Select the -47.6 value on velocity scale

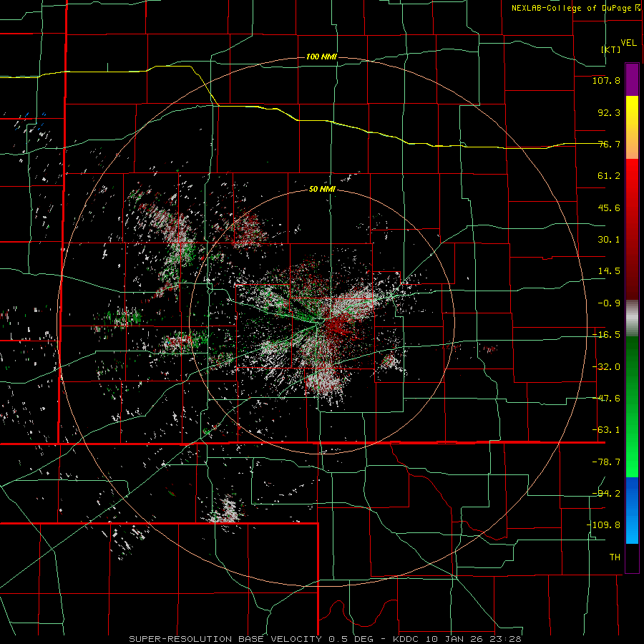606,399
